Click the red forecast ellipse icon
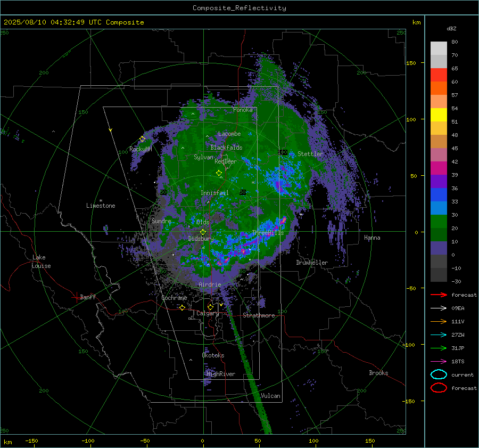Screen dimensions: 479x448 tap(439, 388)
